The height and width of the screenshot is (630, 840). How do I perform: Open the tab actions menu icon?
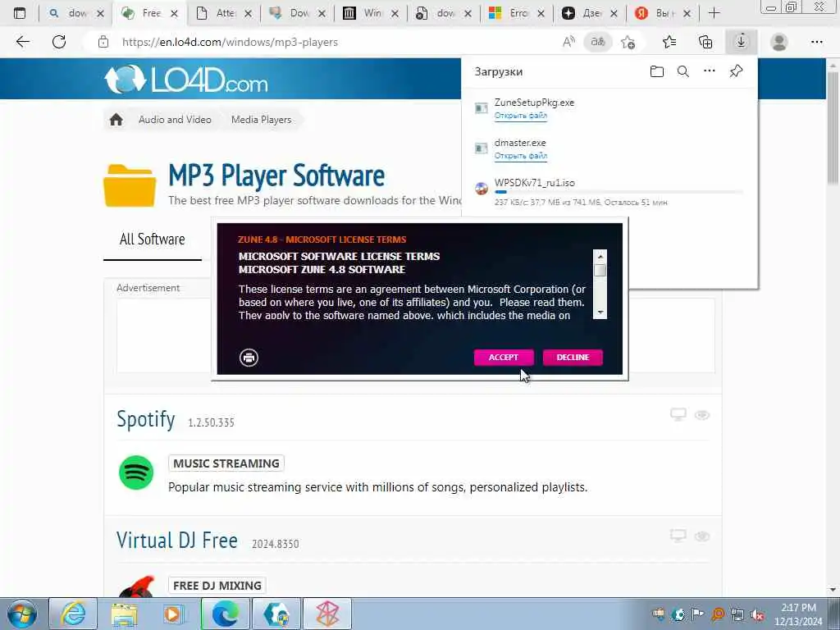(x=20, y=13)
